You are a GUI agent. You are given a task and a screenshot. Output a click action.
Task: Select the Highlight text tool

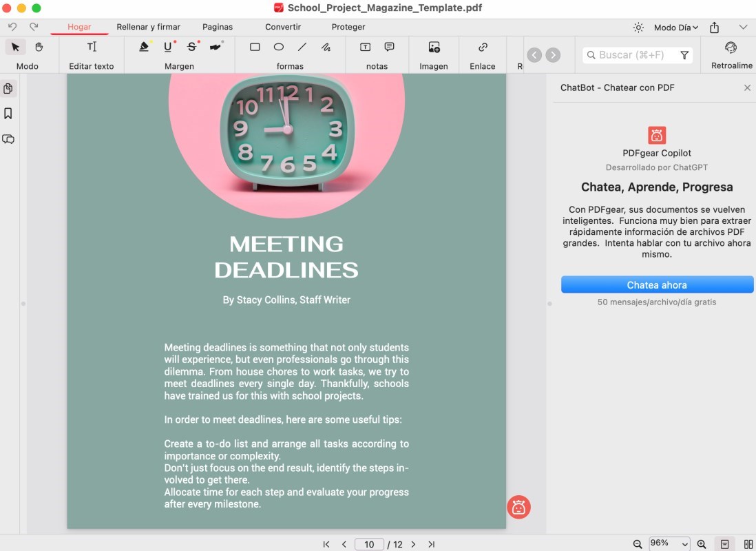(144, 47)
